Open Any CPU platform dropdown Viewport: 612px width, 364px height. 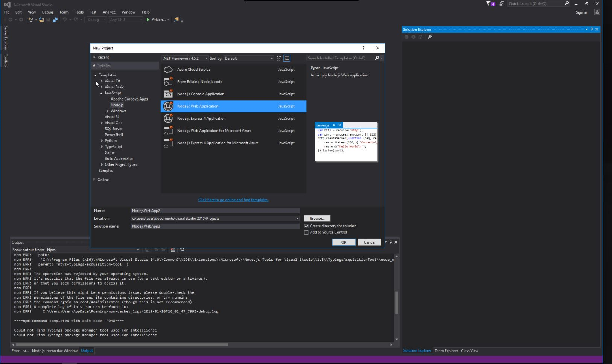[x=126, y=20]
